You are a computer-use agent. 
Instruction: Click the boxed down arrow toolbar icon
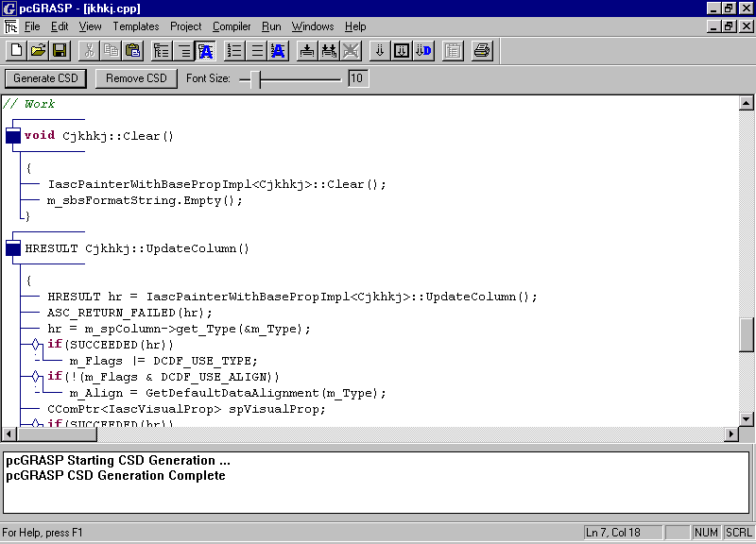click(x=401, y=51)
